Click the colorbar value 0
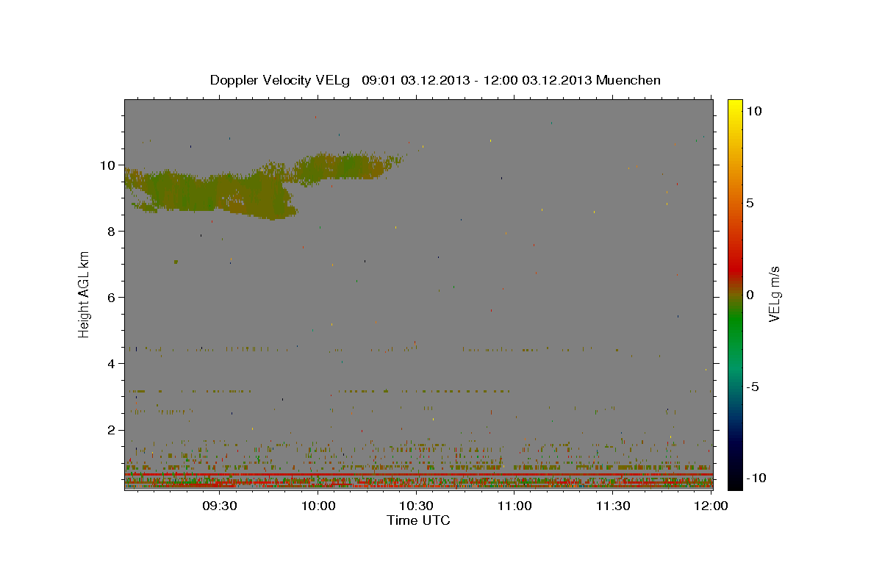The height and width of the screenshot is (588, 882). tap(750, 295)
